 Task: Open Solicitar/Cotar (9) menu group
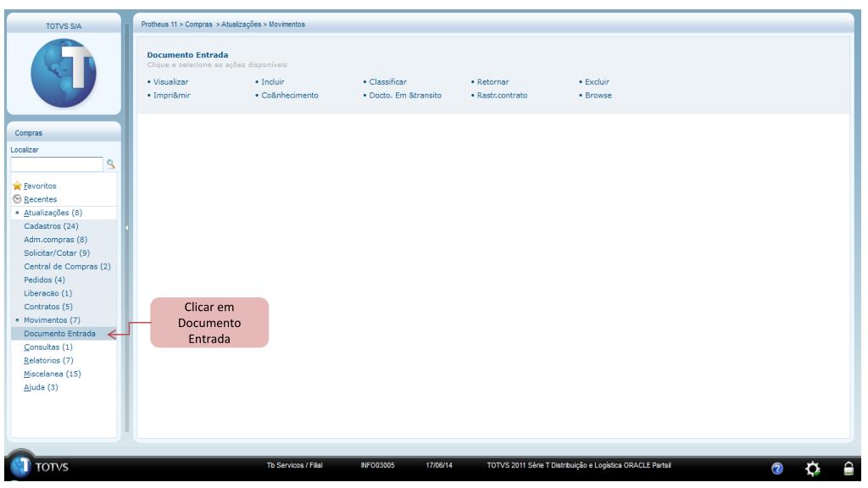click(57, 252)
